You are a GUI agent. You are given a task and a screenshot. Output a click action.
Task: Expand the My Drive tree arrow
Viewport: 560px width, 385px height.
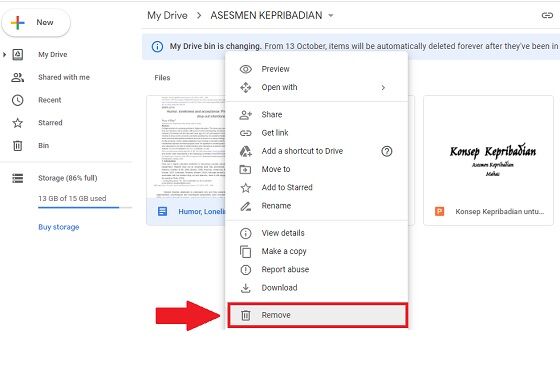pos(4,55)
